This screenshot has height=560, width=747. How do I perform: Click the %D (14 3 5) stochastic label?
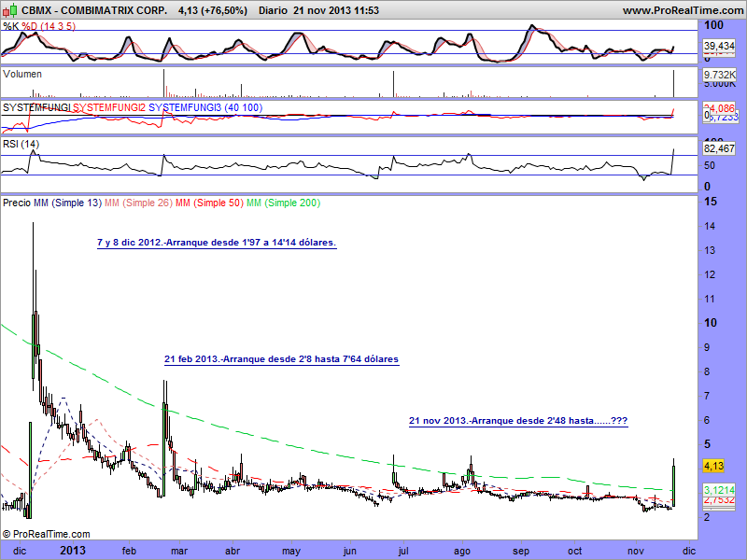[x=49, y=26]
